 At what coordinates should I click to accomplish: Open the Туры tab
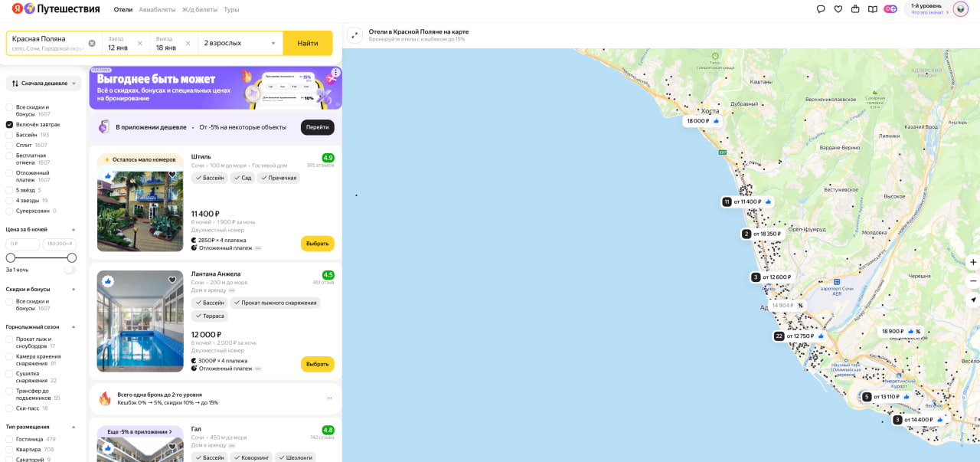231,10
